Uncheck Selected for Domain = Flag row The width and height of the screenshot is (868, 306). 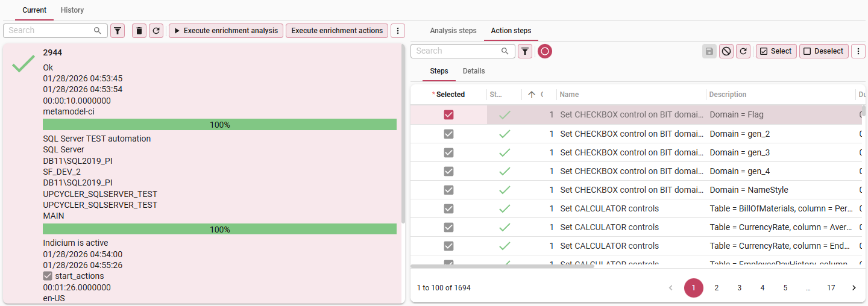tap(448, 115)
